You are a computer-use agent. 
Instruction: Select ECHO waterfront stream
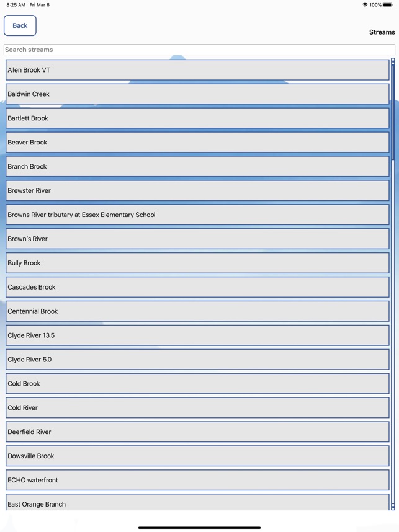tap(197, 480)
